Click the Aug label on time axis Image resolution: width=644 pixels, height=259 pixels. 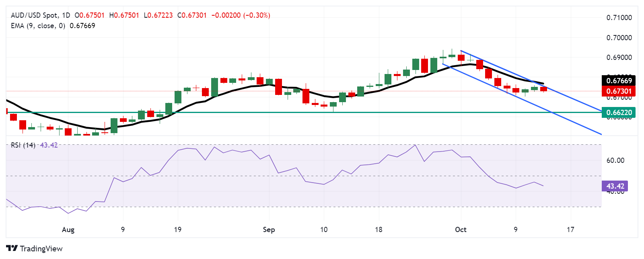(68, 230)
